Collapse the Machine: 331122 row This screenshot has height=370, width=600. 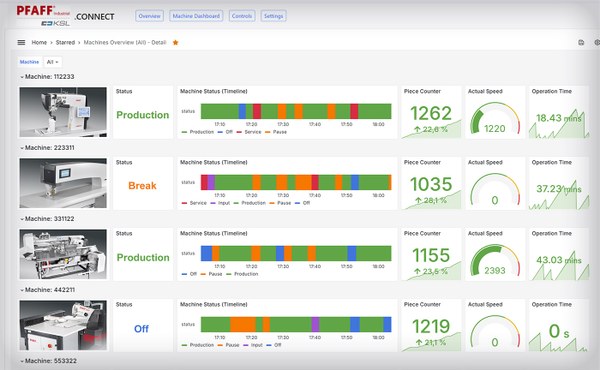(47, 219)
